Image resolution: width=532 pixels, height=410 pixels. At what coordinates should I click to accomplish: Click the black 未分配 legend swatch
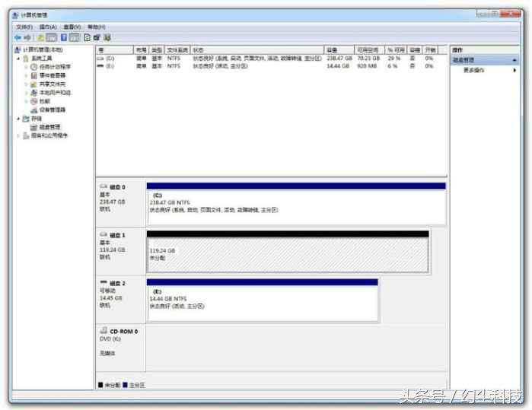tap(100, 385)
